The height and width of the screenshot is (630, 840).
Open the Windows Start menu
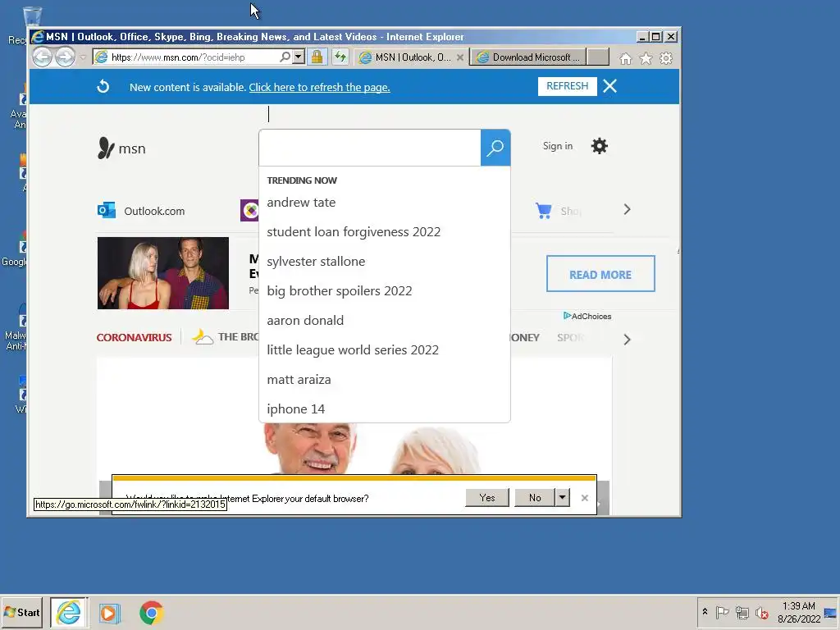tap(22, 612)
